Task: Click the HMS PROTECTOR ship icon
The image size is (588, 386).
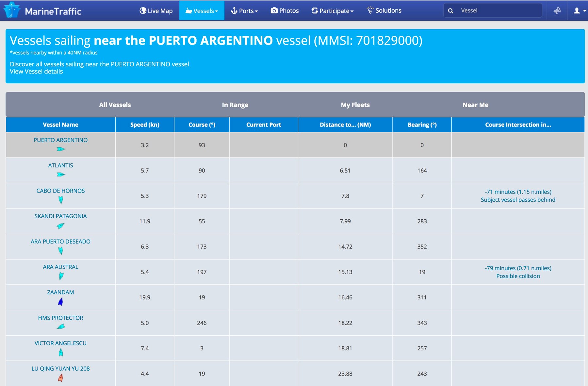Action: click(61, 327)
